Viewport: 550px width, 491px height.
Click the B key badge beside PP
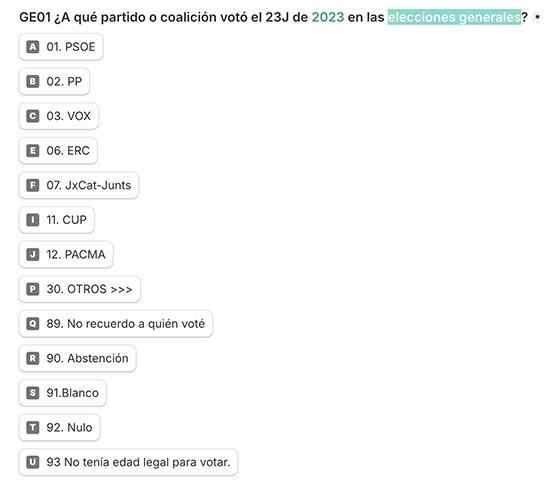(33, 81)
